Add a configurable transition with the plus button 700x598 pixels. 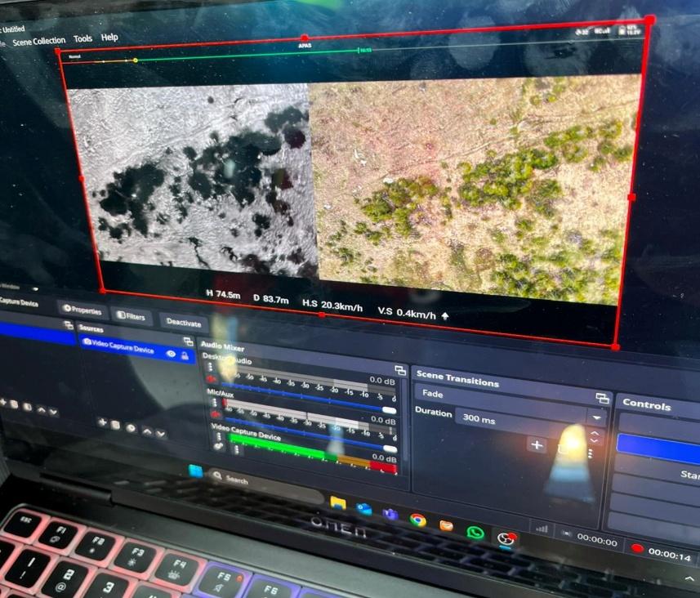coord(537,444)
